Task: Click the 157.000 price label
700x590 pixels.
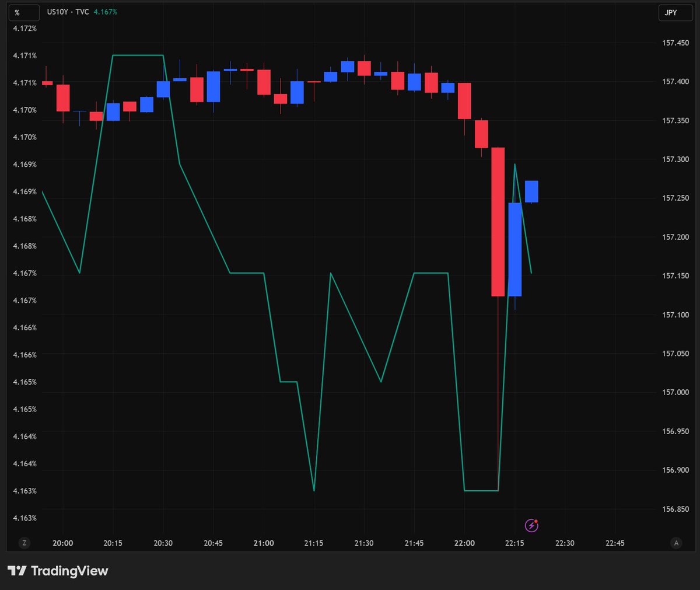Action: click(x=675, y=393)
